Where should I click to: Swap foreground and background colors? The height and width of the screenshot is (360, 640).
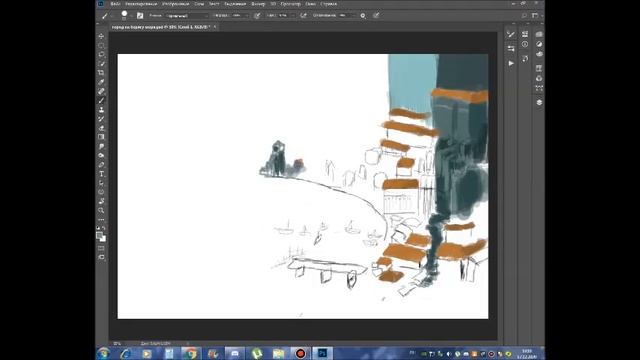pyautogui.click(x=104, y=228)
